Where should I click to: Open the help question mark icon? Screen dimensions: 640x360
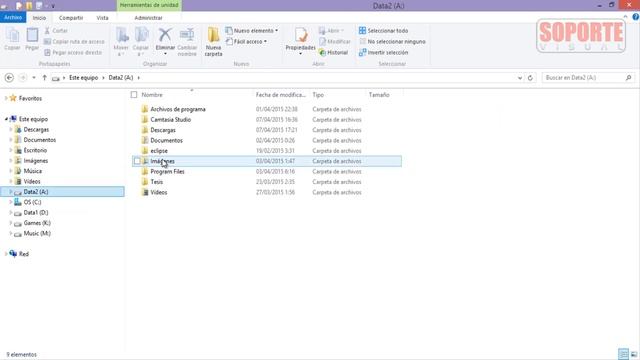tap(636, 17)
